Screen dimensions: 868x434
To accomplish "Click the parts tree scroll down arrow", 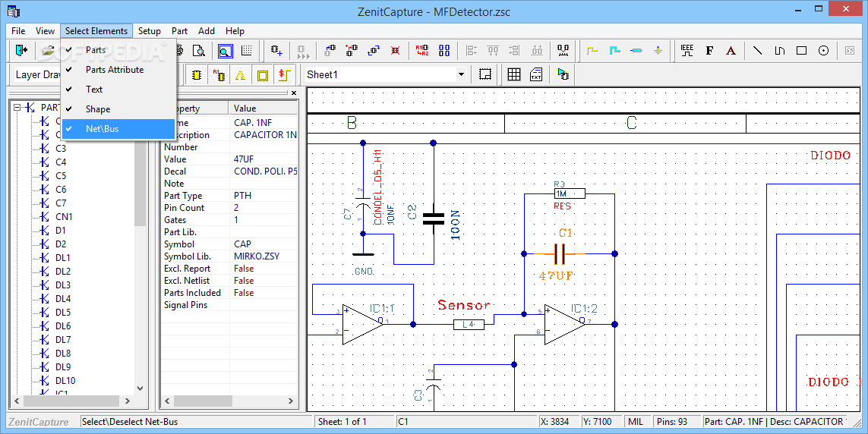I will (x=140, y=388).
